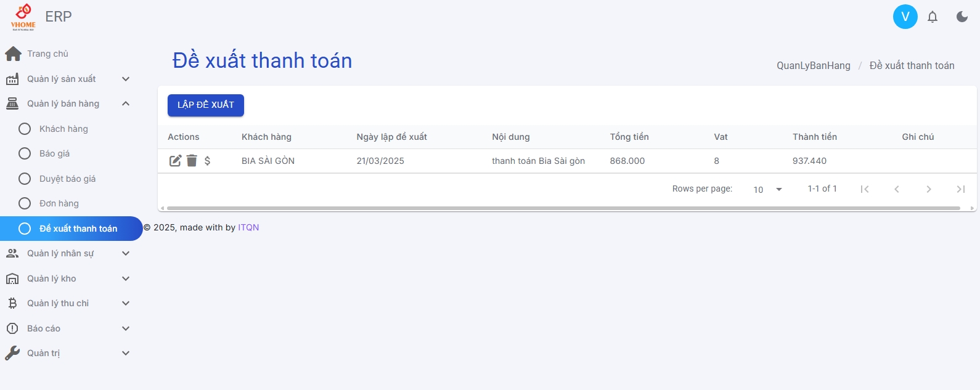Image resolution: width=980 pixels, height=390 pixels.
Task: Click the LẬP ĐỀ XUẤT button
Action: pos(206,105)
